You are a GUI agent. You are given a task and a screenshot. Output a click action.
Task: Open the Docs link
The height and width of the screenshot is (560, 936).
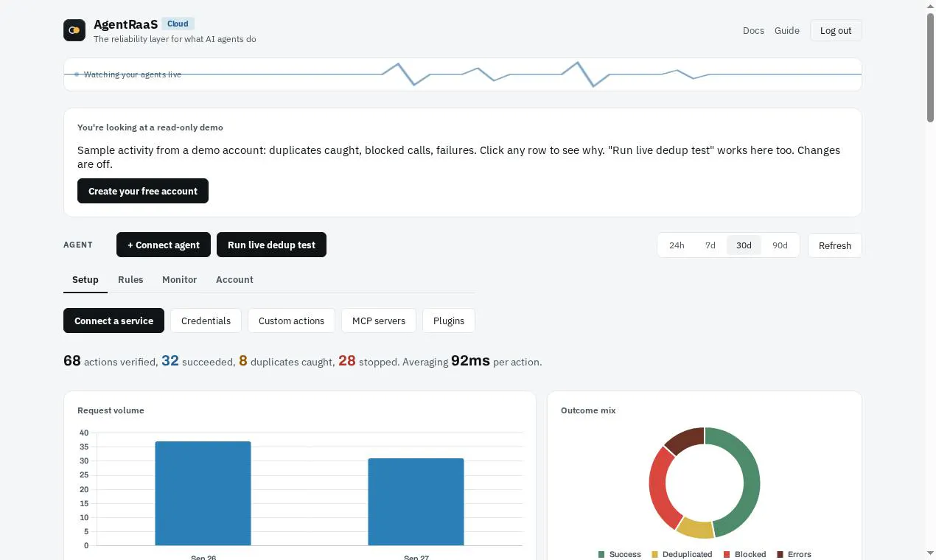tap(753, 30)
